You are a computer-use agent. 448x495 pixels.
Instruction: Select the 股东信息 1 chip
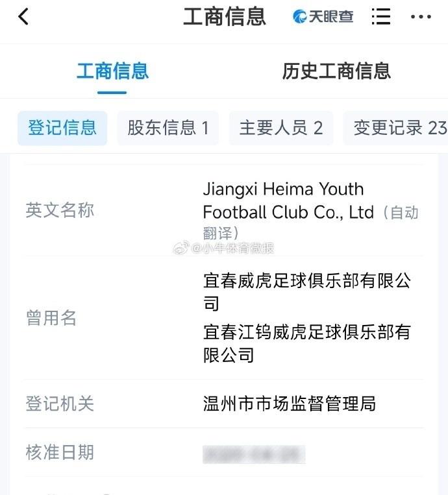168,128
